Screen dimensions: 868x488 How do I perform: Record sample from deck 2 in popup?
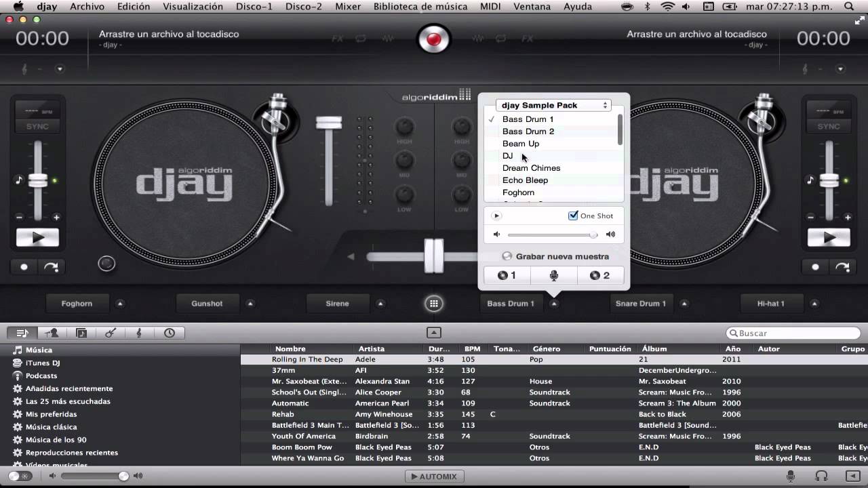tap(600, 275)
